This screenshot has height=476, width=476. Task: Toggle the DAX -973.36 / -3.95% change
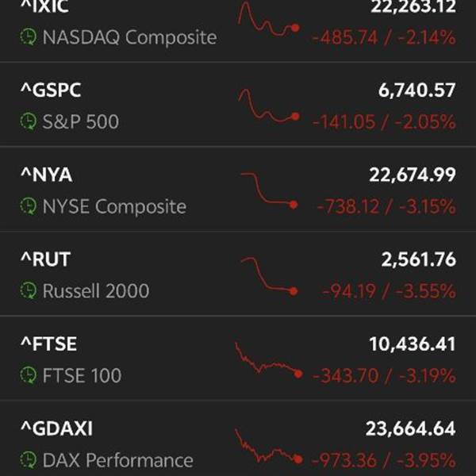coord(384,460)
